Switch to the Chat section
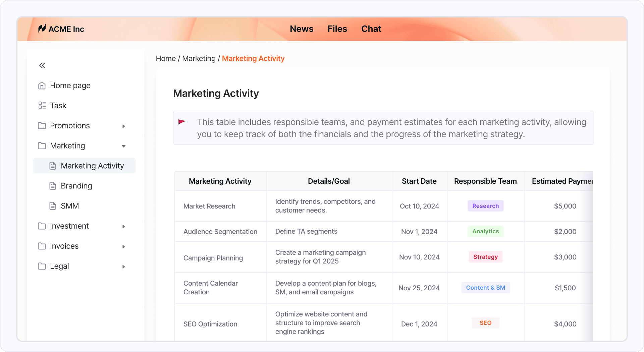Viewport: 644px width, 352px height. 371,29
